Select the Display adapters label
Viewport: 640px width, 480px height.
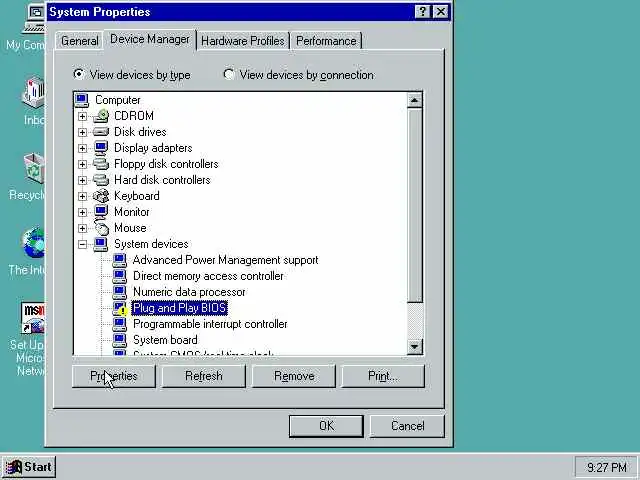(x=153, y=148)
